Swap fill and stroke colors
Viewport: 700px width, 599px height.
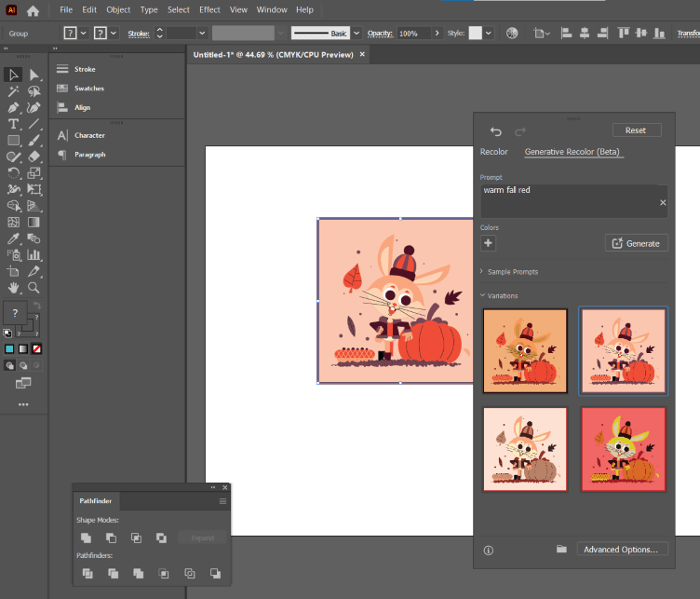coord(35,306)
